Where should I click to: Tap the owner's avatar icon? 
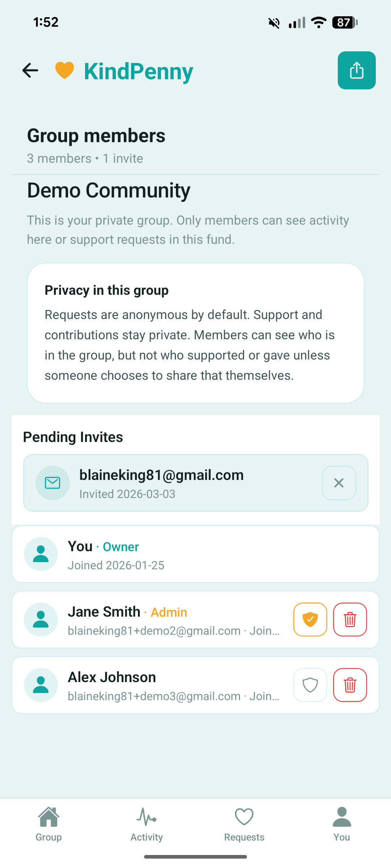click(41, 554)
